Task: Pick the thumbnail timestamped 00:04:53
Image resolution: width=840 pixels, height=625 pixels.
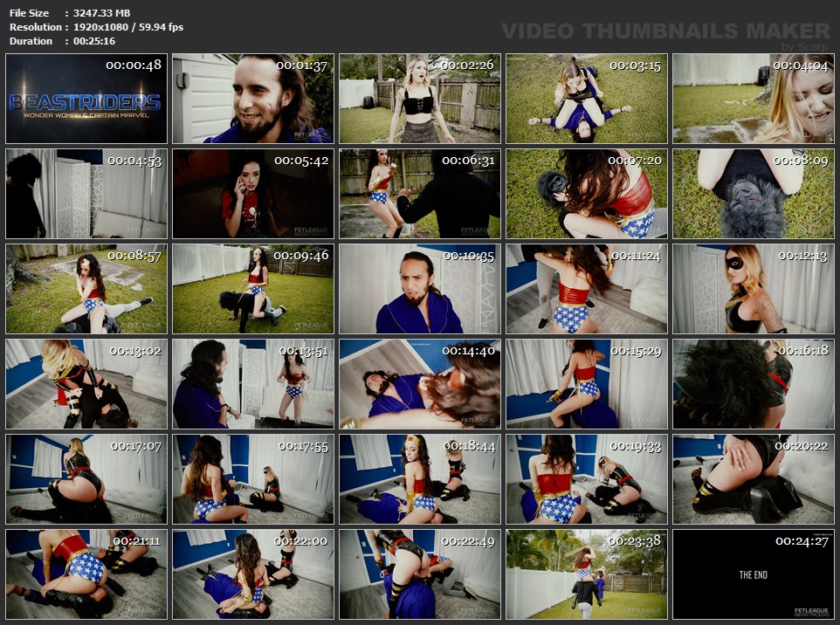Action: pyautogui.click(x=86, y=193)
